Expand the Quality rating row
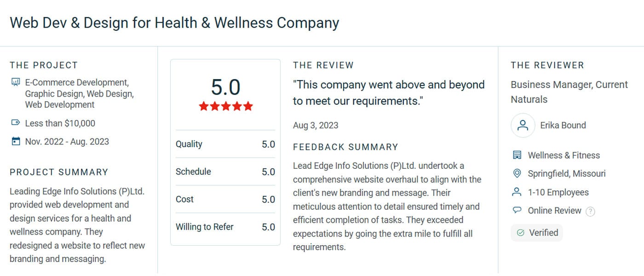The image size is (644, 276). [224, 144]
